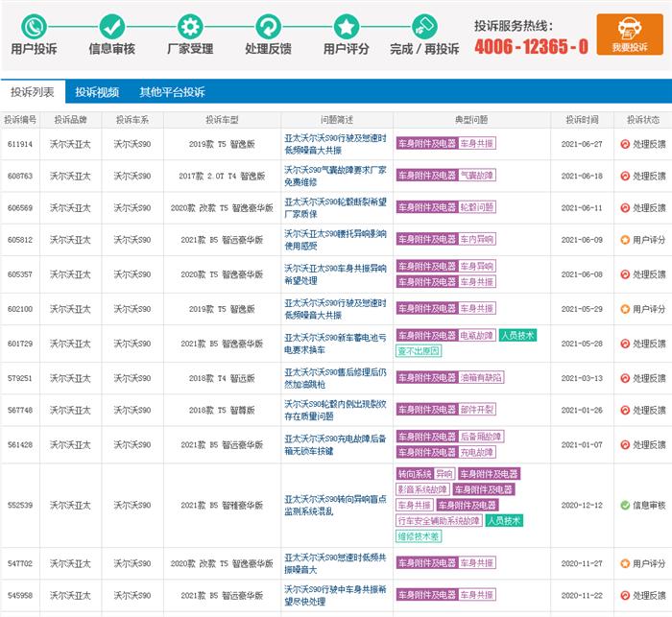Click the 典型问题 column header
The image size is (672, 617).
tap(471, 120)
